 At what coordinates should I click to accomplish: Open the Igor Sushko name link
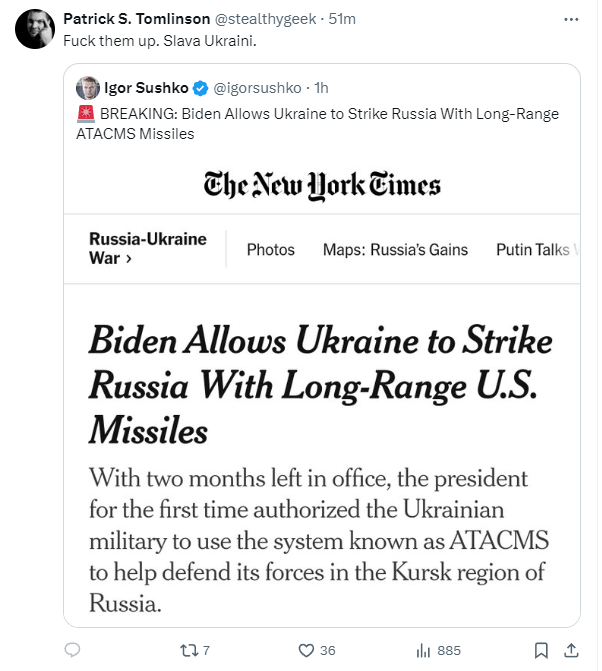[146, 88]
